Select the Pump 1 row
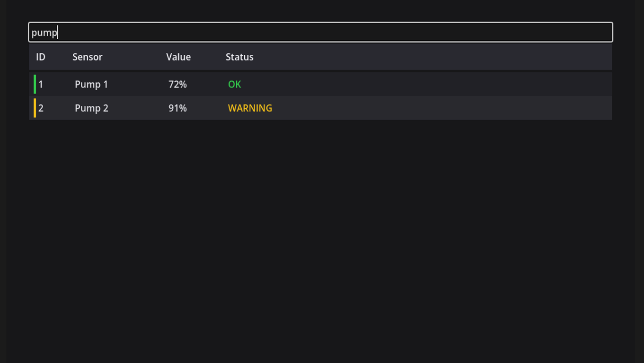The height and width of the screenshot is (363, 644). [320, 84]
